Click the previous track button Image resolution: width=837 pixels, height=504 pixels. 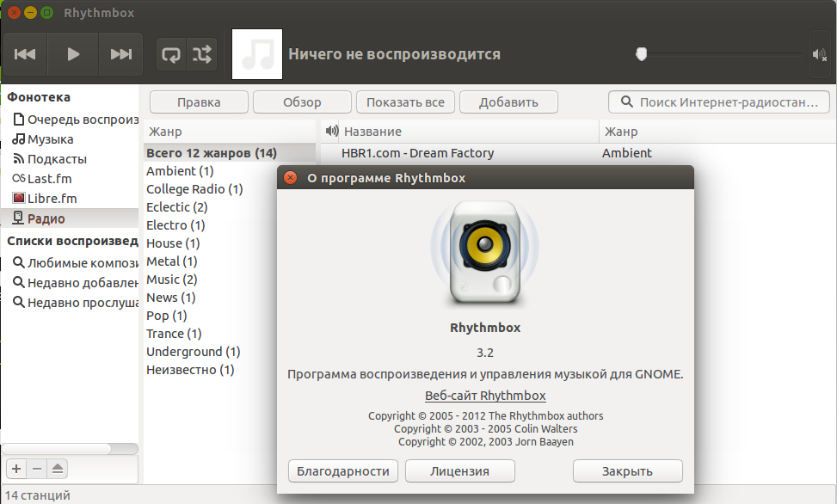pyautogui.click(x=25, y=54)
